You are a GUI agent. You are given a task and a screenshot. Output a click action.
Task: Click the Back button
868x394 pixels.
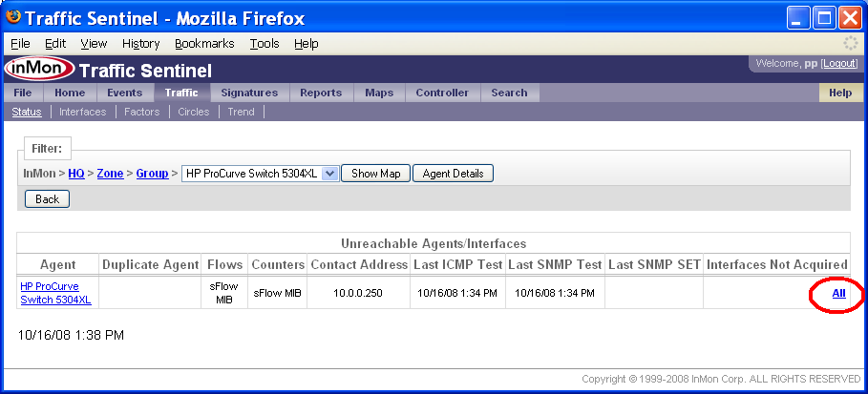47,199
